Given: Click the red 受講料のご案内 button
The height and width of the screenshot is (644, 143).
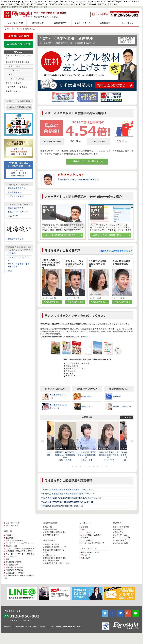Looking at the screenshot, I should [19, 36].
